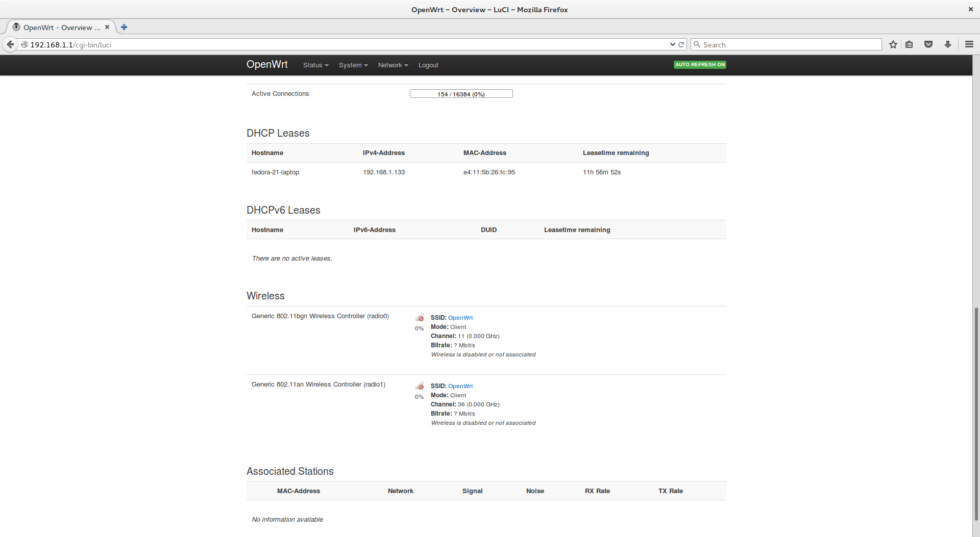This screenshot has width=980, height=537.
Task: Click Generic 802.11an Wireless Controller (radio1) label
Action: click(x=318, y=385)
